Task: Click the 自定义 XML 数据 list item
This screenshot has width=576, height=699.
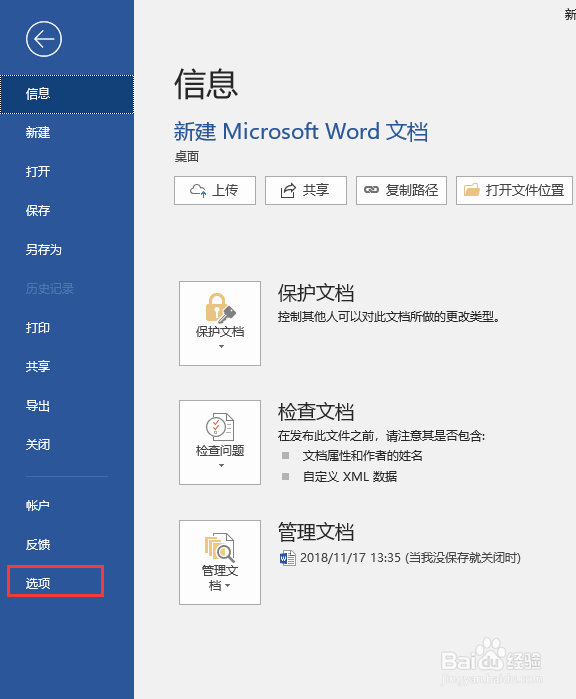Action: click(x=350, y=477)
